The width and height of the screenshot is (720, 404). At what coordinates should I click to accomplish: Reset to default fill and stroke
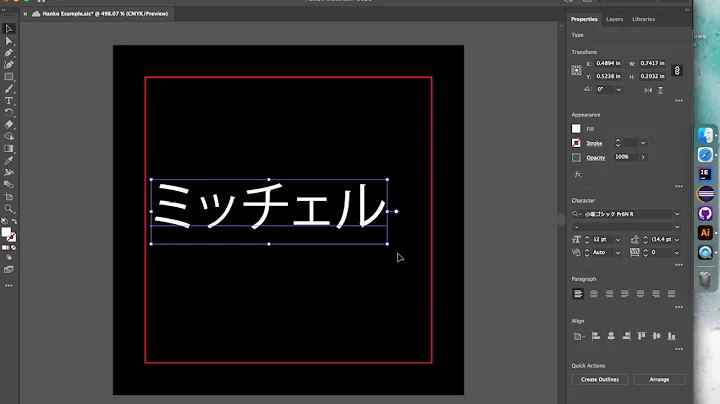point(4,222)
